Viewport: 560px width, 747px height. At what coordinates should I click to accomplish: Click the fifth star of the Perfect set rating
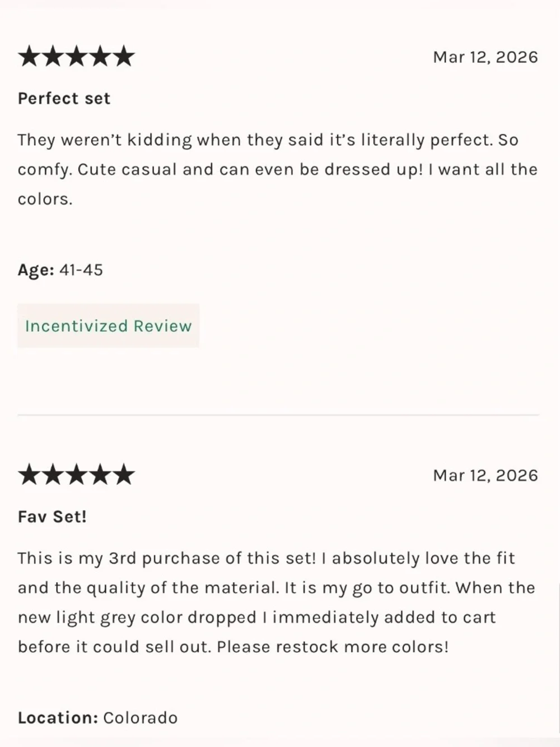pos(124,57)
